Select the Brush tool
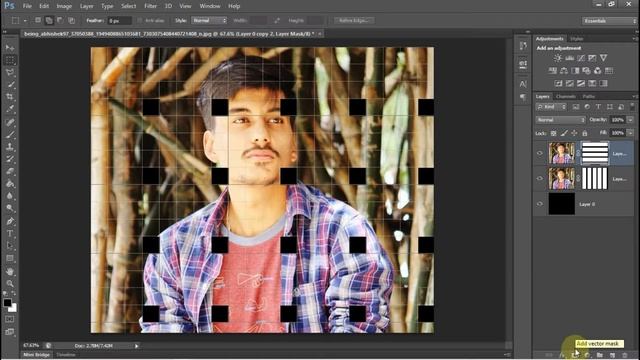 [x=10, y=134]
